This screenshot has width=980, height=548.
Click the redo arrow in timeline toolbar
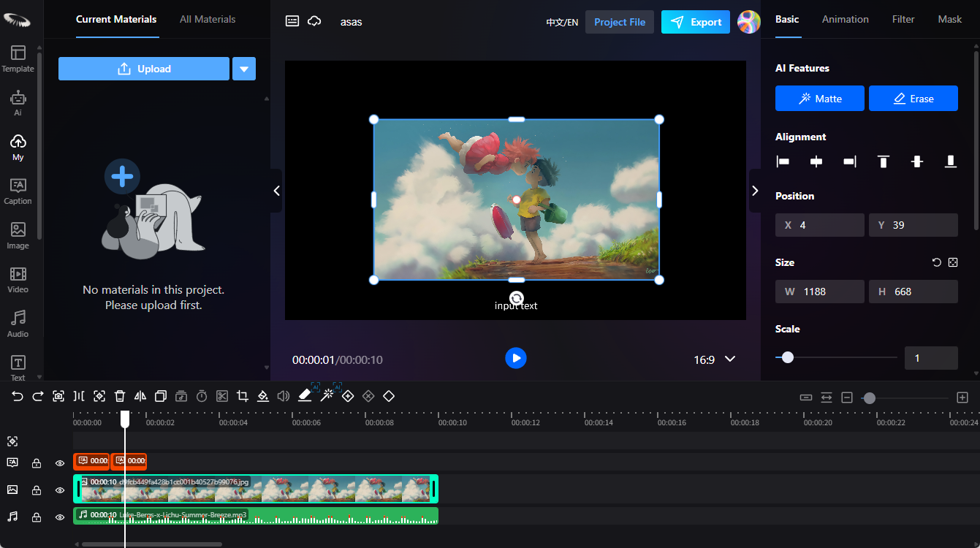(x=38, y=396)
